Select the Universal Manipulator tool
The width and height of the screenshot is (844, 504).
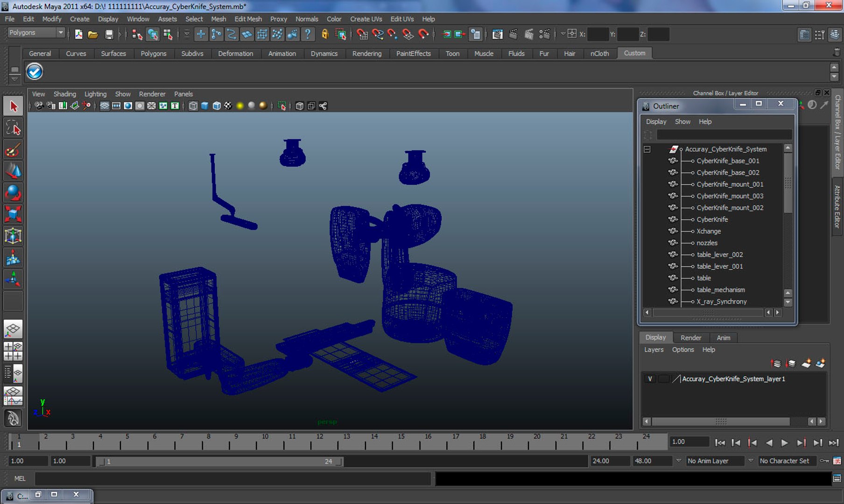point(13,236)
